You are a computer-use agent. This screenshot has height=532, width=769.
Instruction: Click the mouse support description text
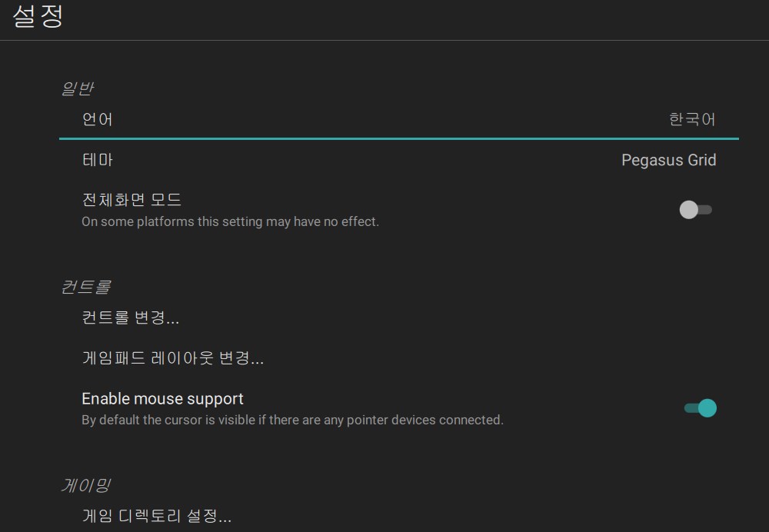tap(291, 420)
